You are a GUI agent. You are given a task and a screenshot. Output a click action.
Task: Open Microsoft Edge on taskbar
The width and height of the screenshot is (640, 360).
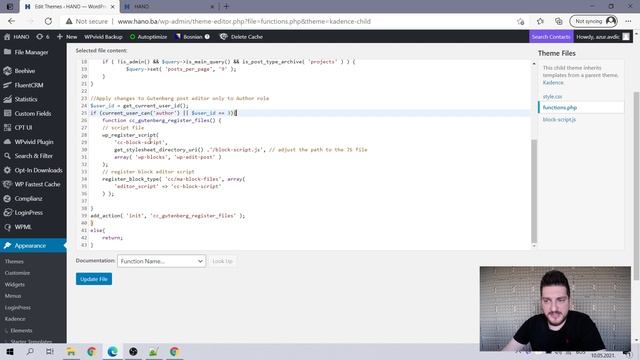pyautogui.click(x=113, y=351)
